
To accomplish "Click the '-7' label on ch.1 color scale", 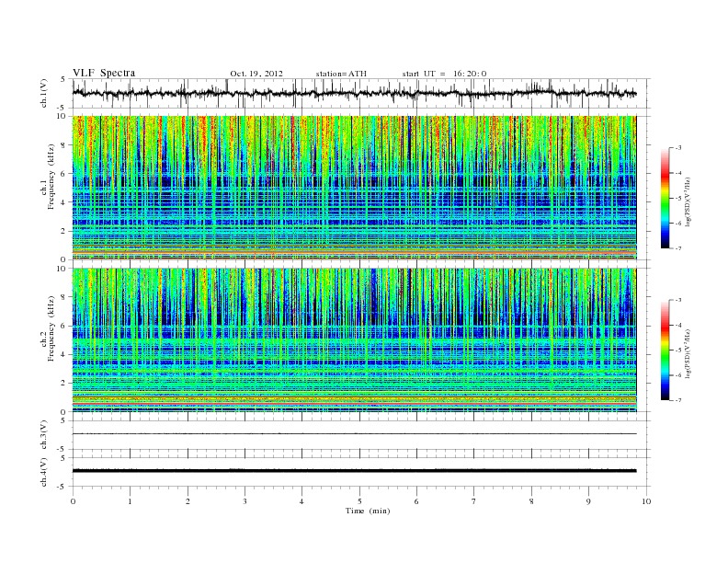I will click(x=678, y=248).
